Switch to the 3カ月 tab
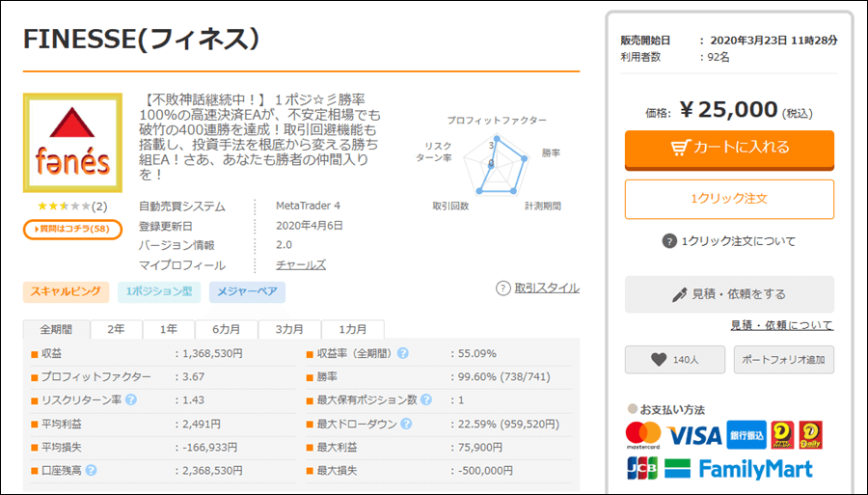This screenshot has width=868, height=495. click(x=289, y=329)
